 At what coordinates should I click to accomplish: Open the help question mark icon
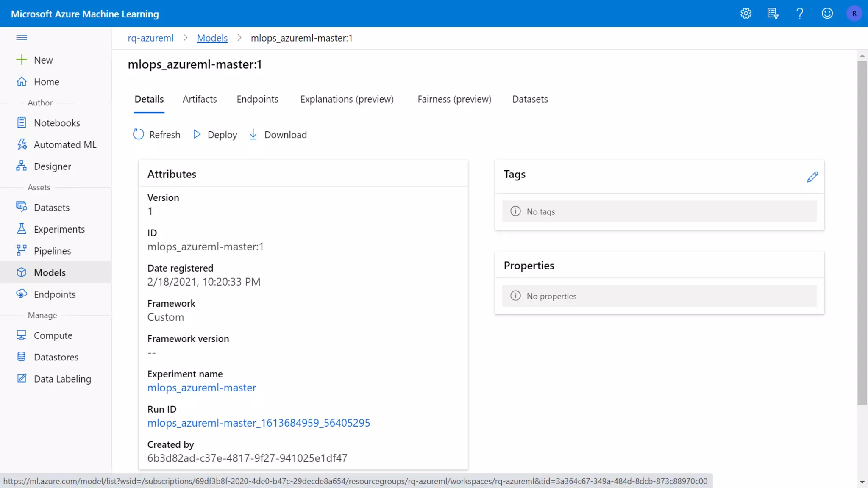tap(800, 14)
